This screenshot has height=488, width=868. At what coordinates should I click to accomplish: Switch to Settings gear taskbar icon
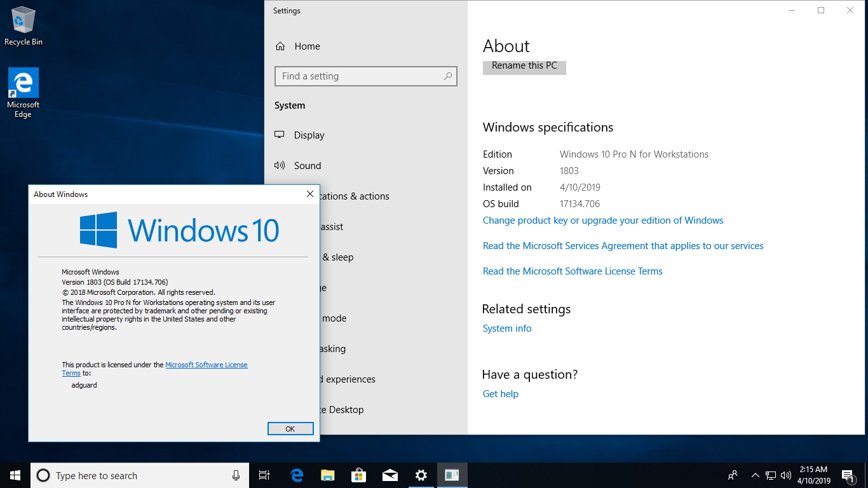(421, 475)
